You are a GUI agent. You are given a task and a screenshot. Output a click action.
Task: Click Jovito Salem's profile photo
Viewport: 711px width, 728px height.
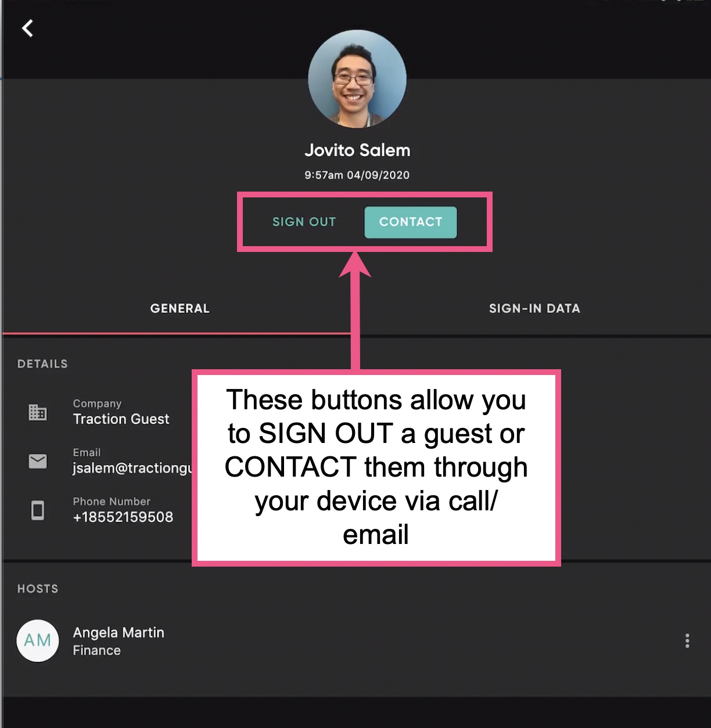click(x=357, y=80)
